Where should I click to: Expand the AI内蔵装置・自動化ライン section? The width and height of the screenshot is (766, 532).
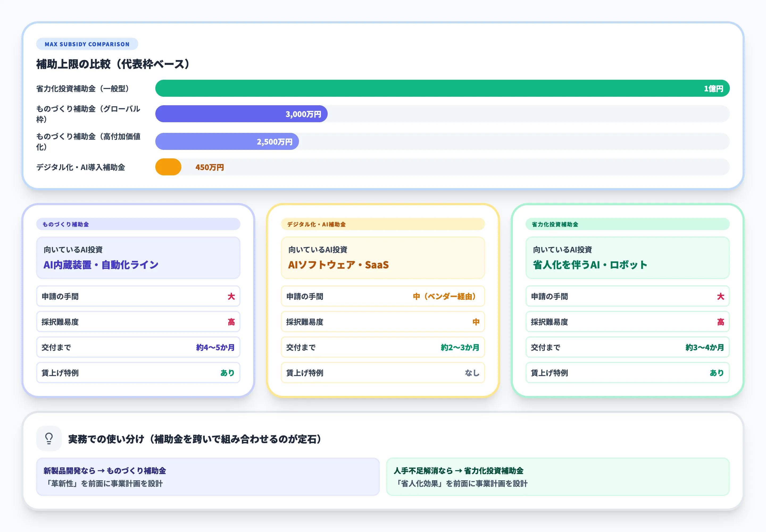click(138, 257)
